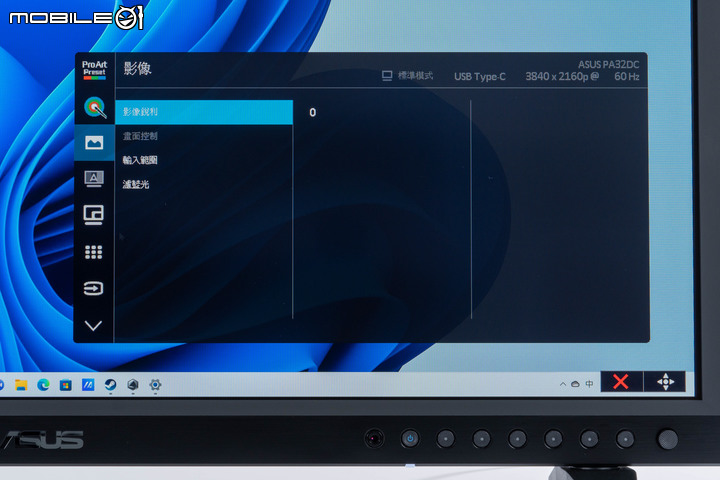Screen dimensions: 720x480
Task: Click the USB Type-C input status
Action: pyautogui.click(x=480, y=77)
